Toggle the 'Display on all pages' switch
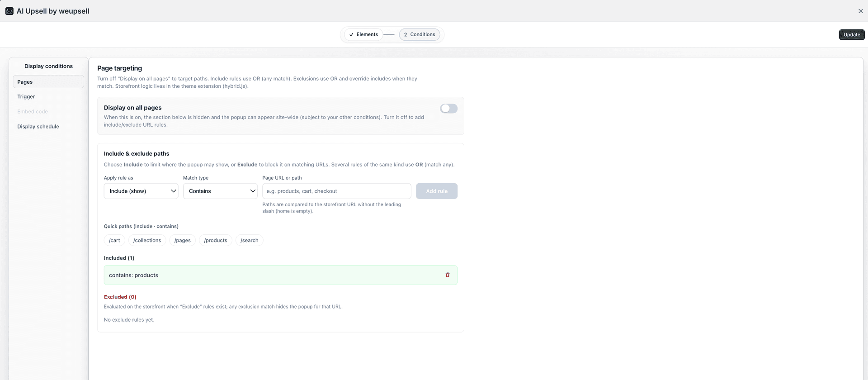The image size is (868, 380). [x=449, y=109]
